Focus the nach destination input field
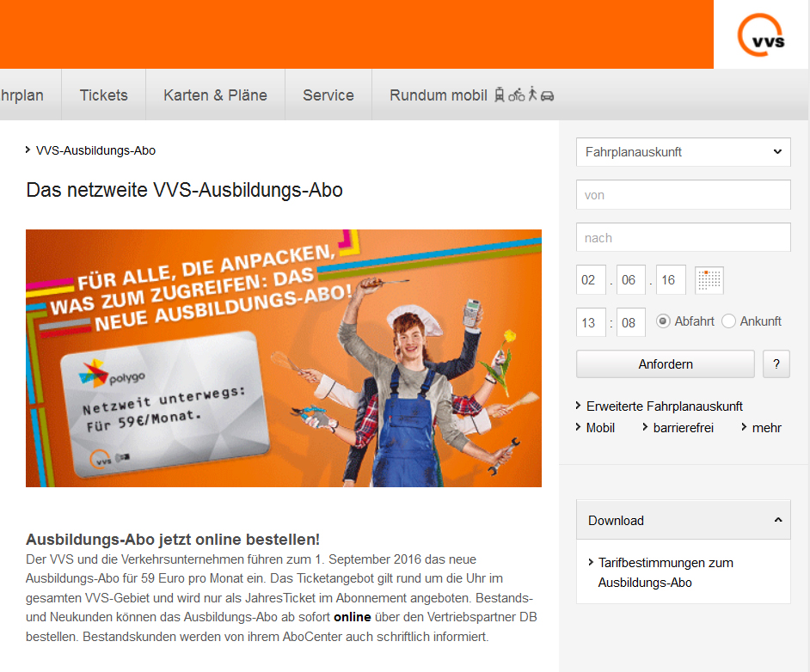 683,237
